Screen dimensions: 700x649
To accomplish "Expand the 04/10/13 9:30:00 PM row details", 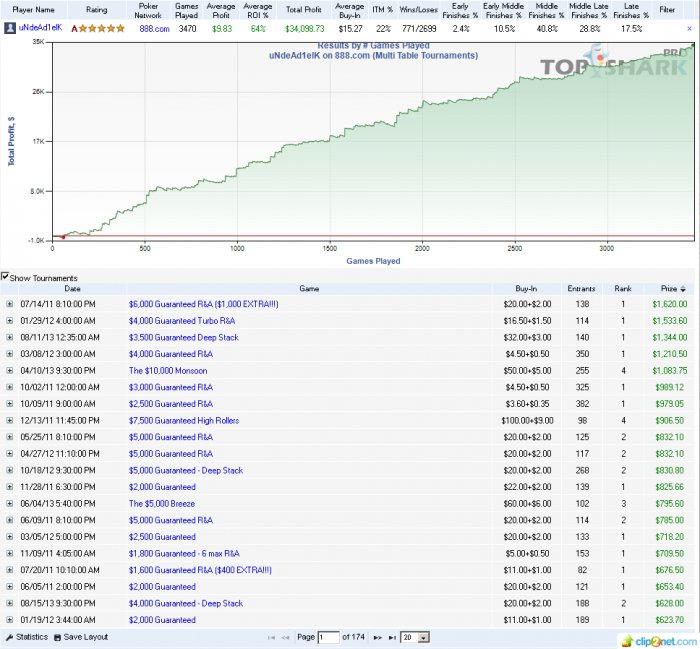I will pos(10,370).
